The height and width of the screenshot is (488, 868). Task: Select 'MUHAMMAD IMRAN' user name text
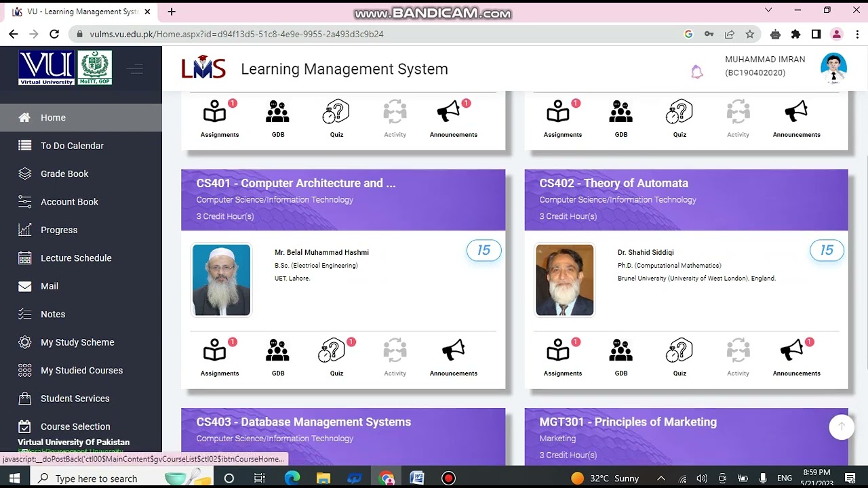765,60
